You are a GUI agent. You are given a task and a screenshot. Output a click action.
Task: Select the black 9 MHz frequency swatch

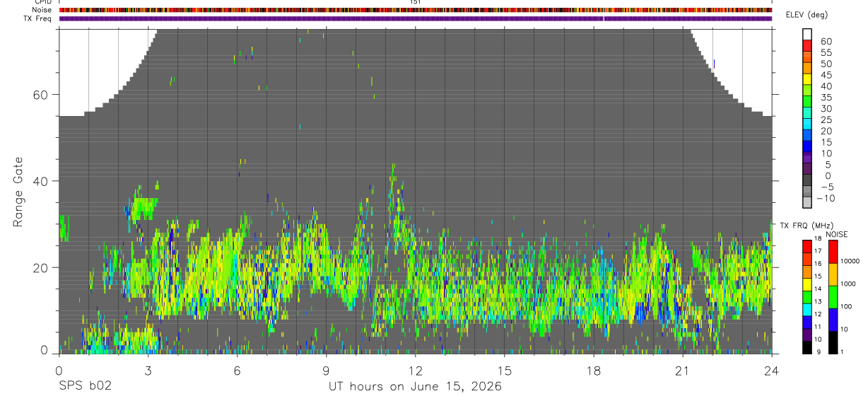(x=807, y=347)
